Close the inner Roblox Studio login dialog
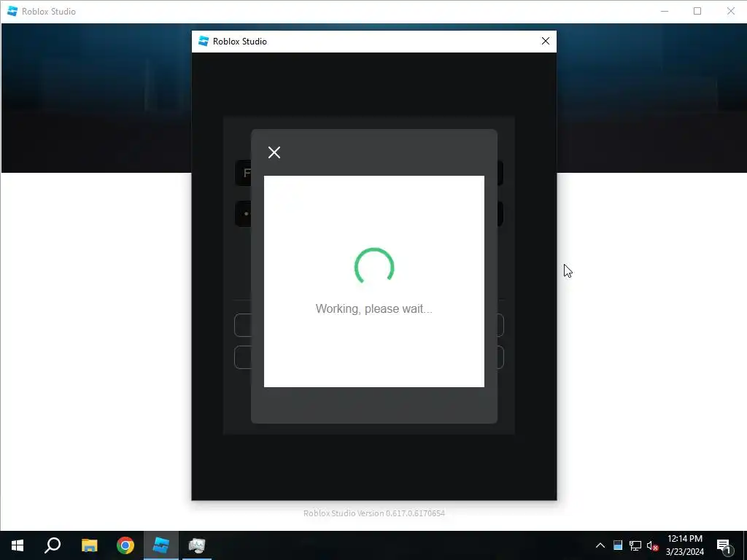Image resolution: width=747 pixels, height=560 pixels. click(546, 41)
